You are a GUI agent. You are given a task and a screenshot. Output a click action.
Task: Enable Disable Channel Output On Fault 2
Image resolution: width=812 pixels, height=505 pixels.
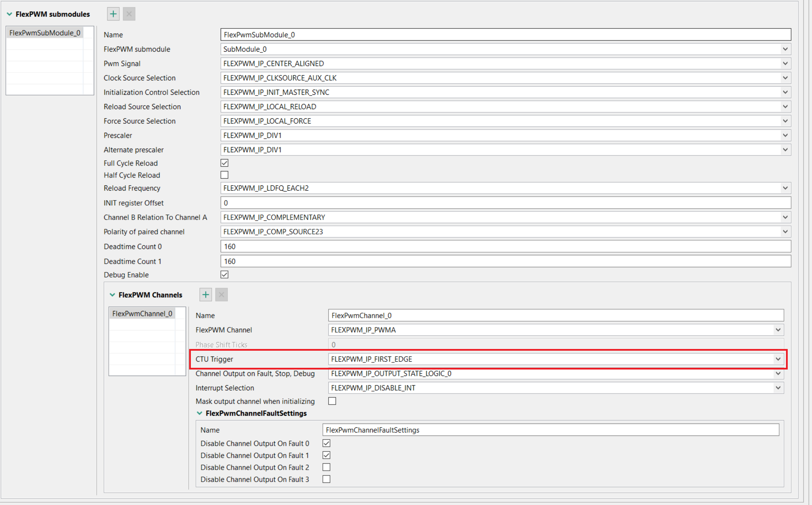click(326, 467)
